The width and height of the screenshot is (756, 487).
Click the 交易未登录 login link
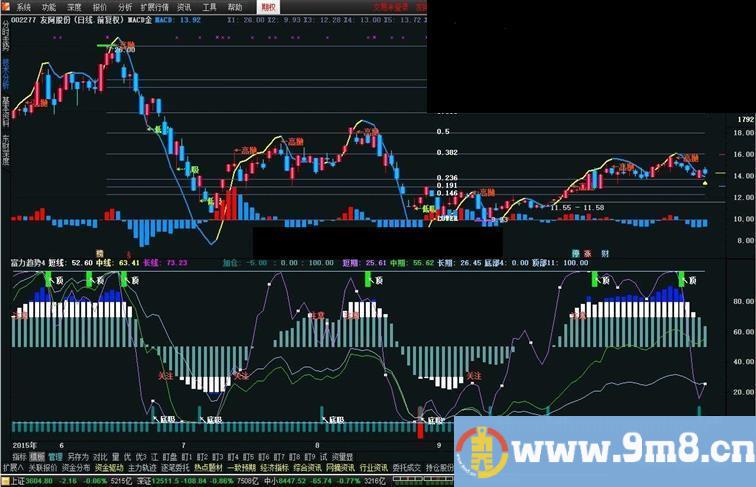390,6
